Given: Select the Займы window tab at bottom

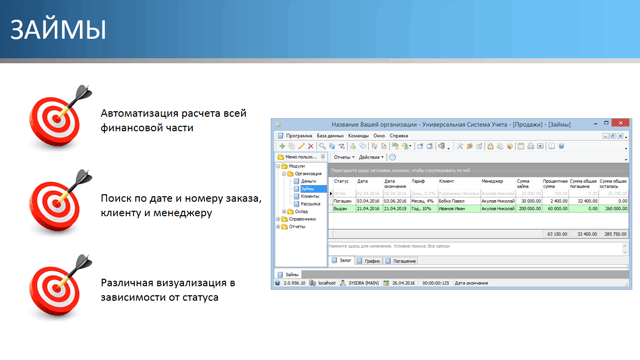Looking at the screenshot, I should (288, 274).
